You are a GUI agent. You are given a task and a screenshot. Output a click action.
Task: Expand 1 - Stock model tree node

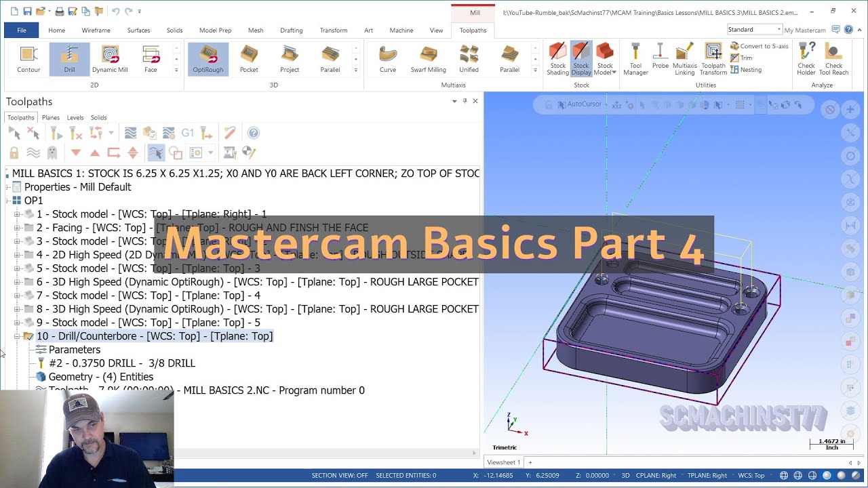click(x=17, y=214)
